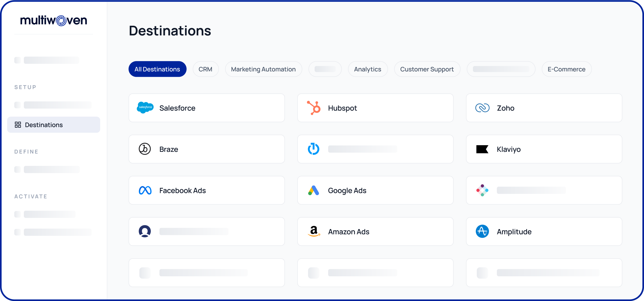The image size is (644, 301).
Task: Click the Hubspot sprocket logo icon
Action: pos(314,108)
